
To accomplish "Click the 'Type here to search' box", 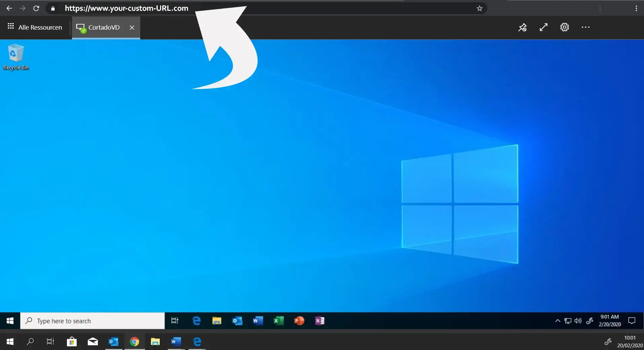I will tap(92, 321).
